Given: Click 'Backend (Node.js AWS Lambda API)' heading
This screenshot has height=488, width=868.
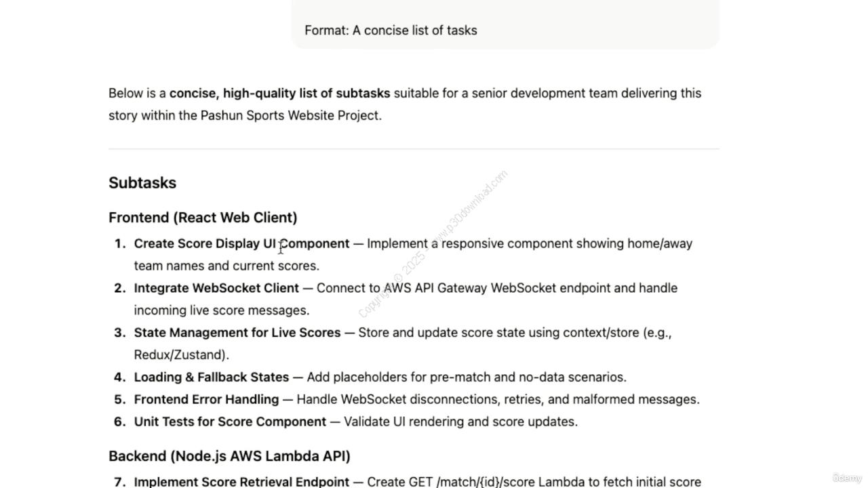Looking at the screenshot, I should (229, 456).
